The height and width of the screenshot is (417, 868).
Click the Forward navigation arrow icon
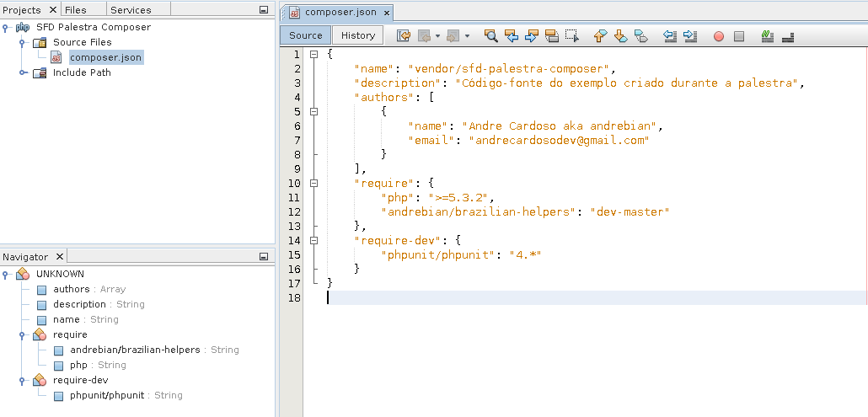tap(453, 36)
